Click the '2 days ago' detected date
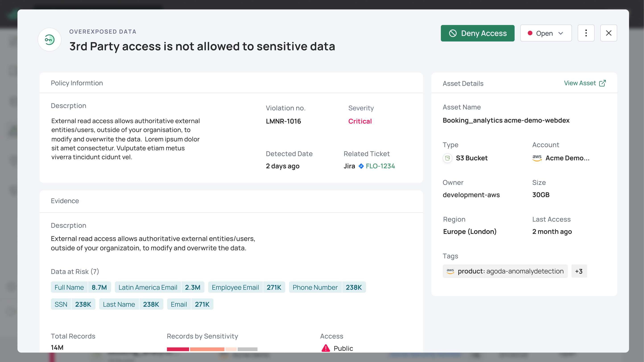The image size is (644, 362). (283, 166)
